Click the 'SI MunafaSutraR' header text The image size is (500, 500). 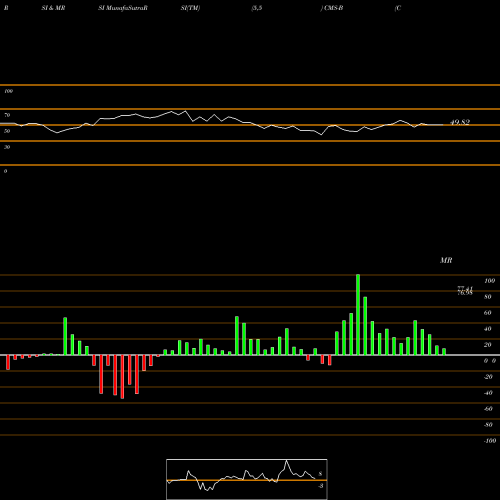[x=123, y=8]
